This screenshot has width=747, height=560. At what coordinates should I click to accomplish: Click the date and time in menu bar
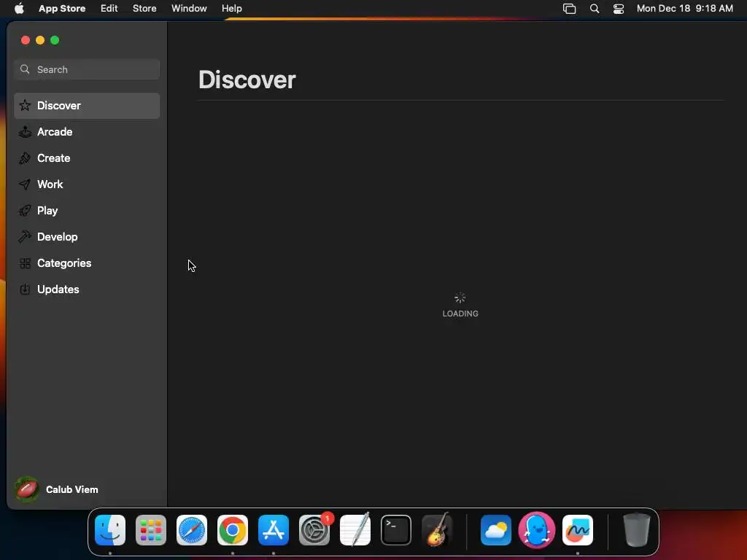pyautogui.click(x=684, y=9)
